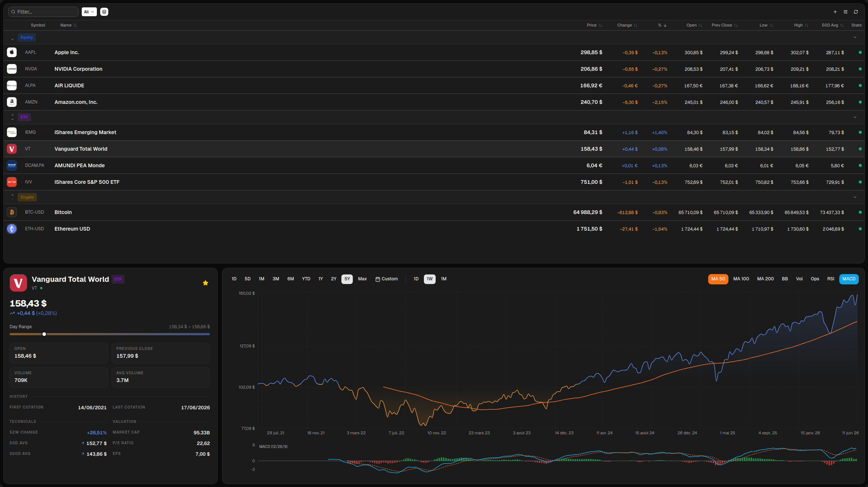This screenshot has width=868, height=487.
Task: Open the Custom date range picker
Action: click(387, 279)
